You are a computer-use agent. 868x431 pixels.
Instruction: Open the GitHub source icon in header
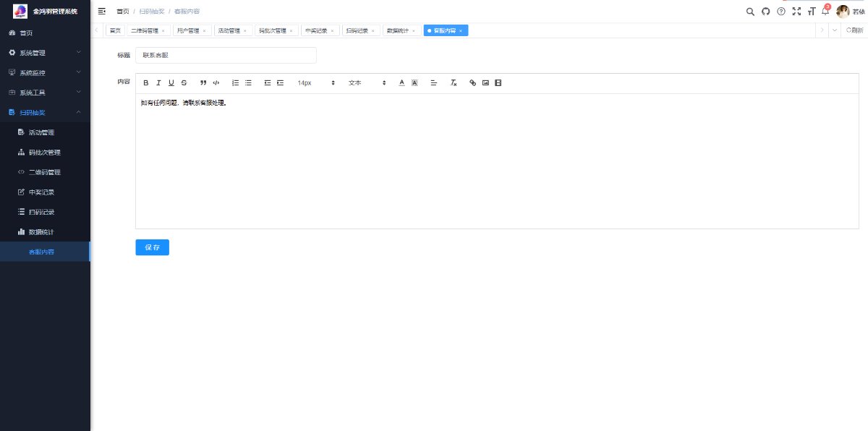tap(766, 11)
